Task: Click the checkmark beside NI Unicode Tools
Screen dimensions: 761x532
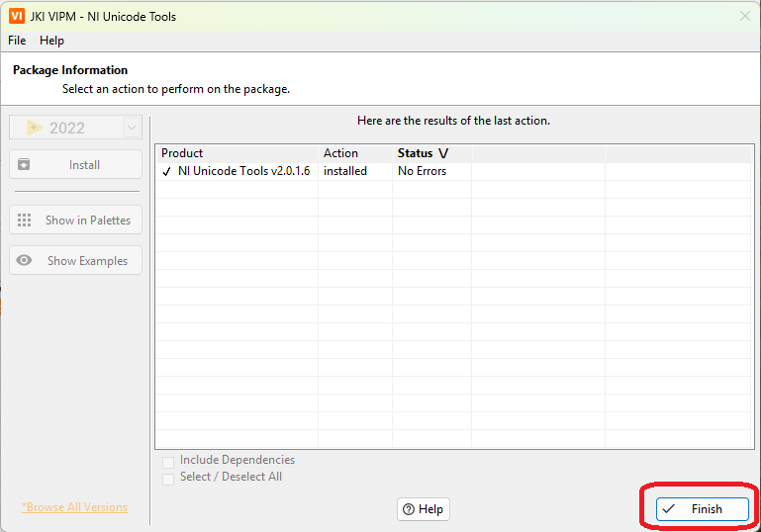Action: click(x=167, y=172)
